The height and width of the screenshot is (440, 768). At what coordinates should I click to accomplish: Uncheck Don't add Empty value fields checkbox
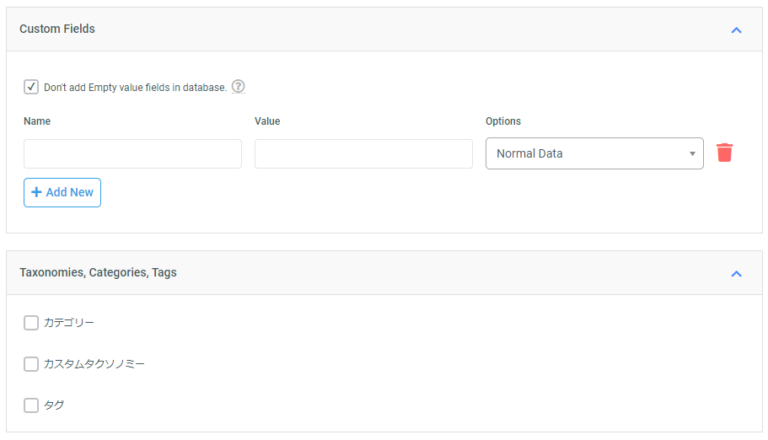(x=31, y=87)
